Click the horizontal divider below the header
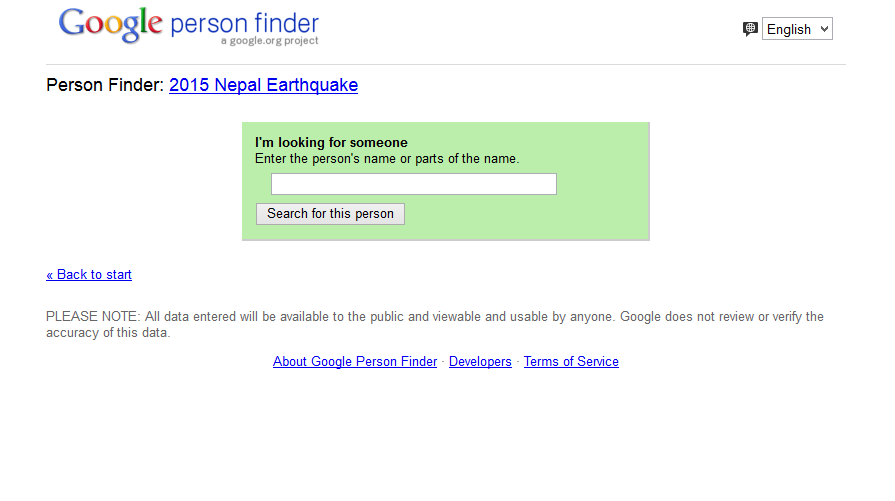 click(445, 65)
